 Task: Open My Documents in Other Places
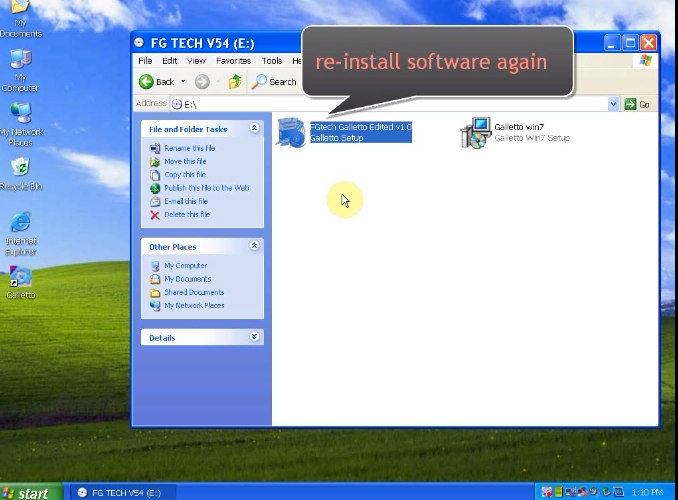click(188, 279)
